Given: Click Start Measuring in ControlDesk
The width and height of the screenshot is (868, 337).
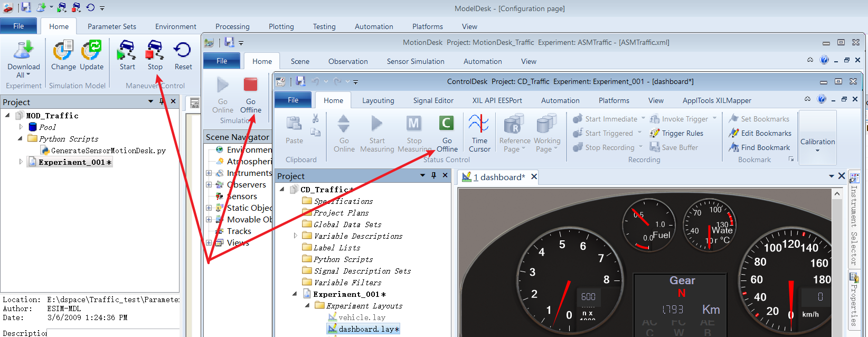Looking at the screenshot, I should (x=377, y=134).
